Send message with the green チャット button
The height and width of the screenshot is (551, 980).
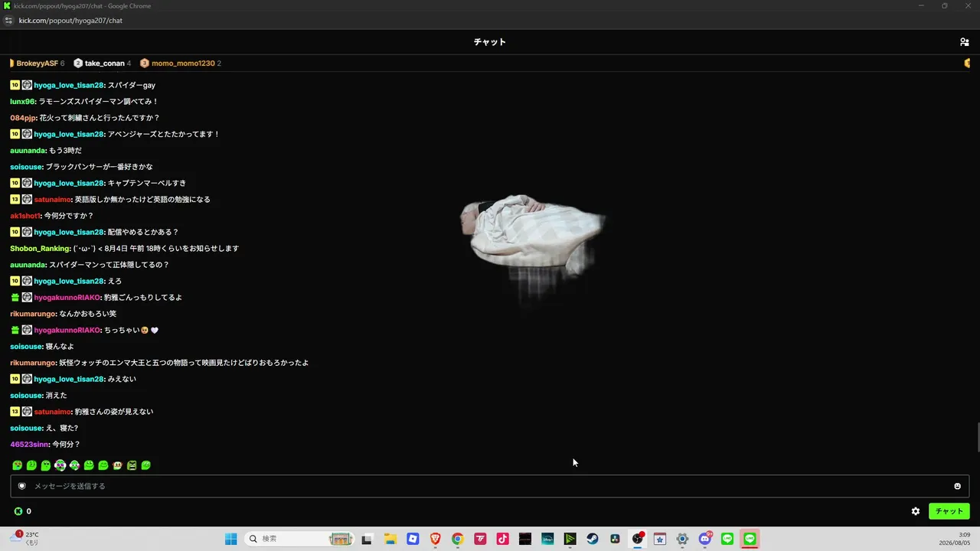pos(949,511)
